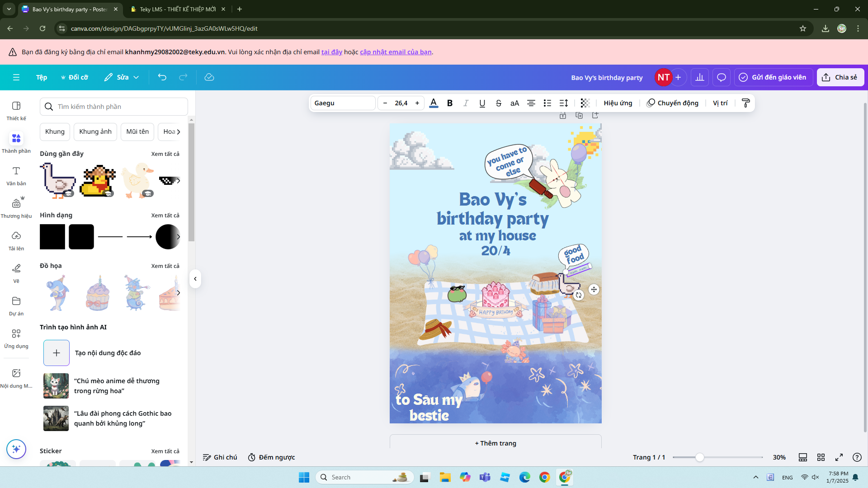This screenshot has height=488, width=868.
Task: Open the transparency checkerboard control
Action: [585, 103]
